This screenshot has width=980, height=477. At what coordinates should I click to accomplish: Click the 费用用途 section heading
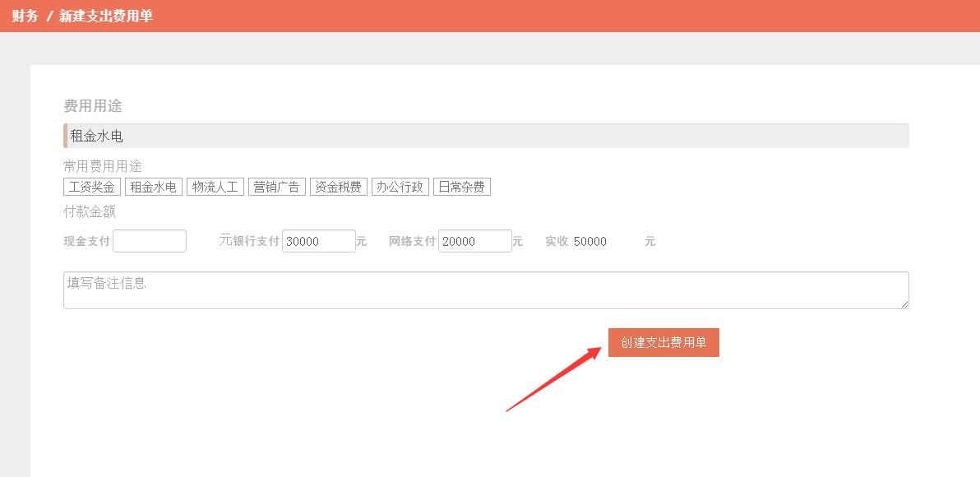[93, 106]
